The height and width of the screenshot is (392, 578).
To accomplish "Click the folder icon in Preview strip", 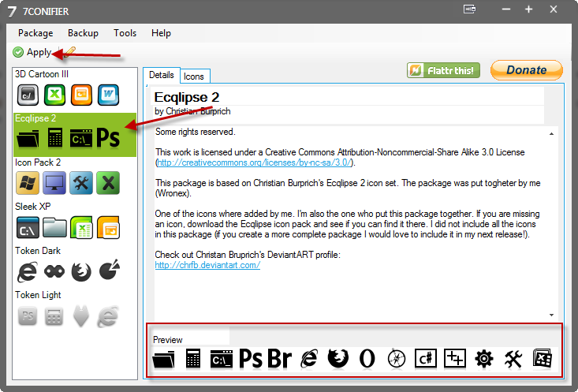I will [x=164, y=359].
